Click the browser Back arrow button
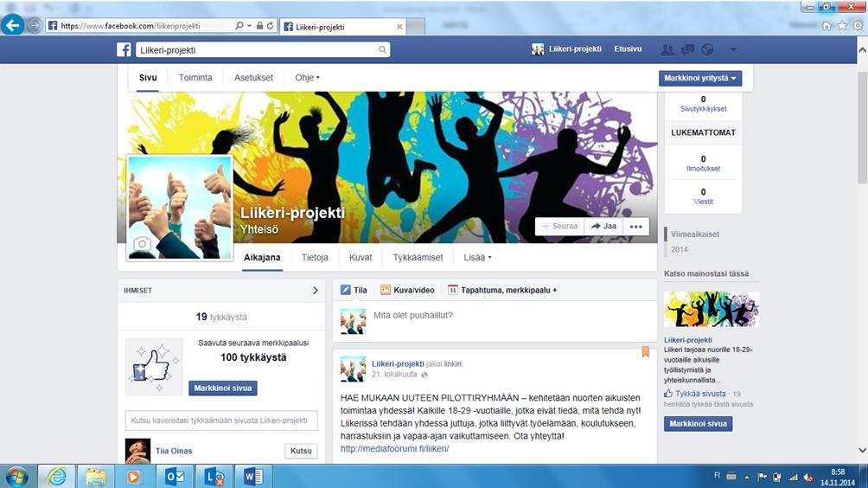 (x=12, y=25)
